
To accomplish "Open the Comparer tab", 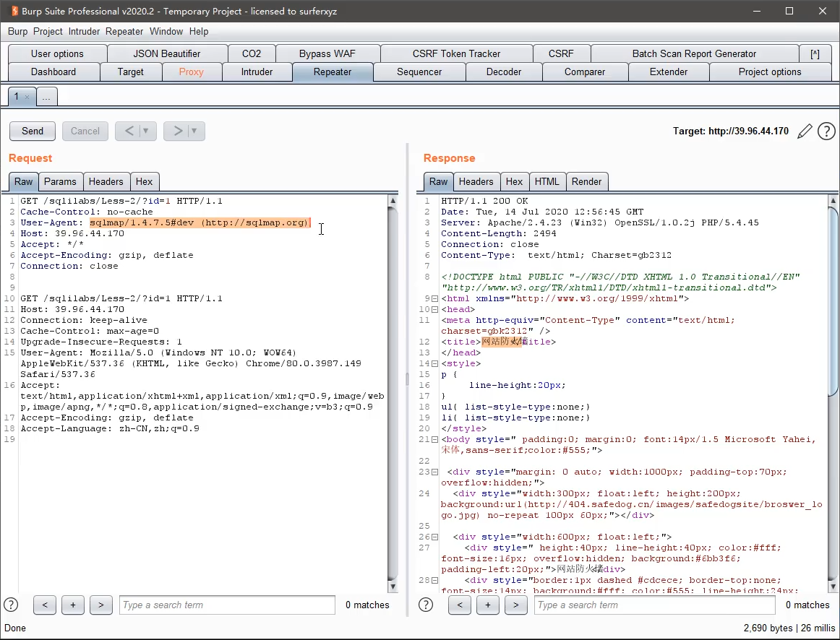I will point(585,72).
